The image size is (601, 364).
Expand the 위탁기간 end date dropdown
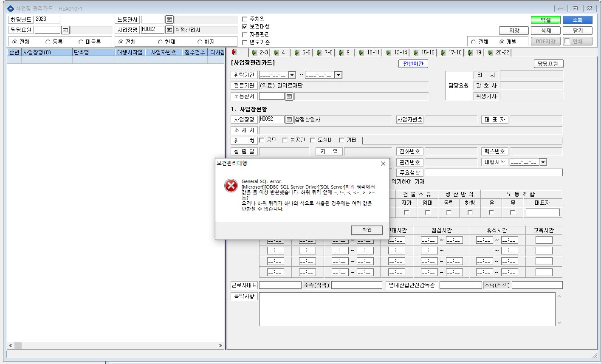[x=338, y=75]
